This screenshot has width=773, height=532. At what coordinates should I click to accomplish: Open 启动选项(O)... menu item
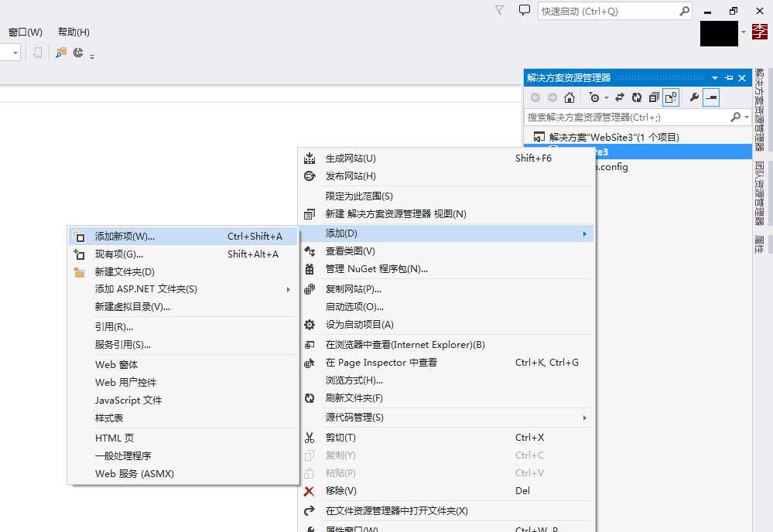click(446, 307)
